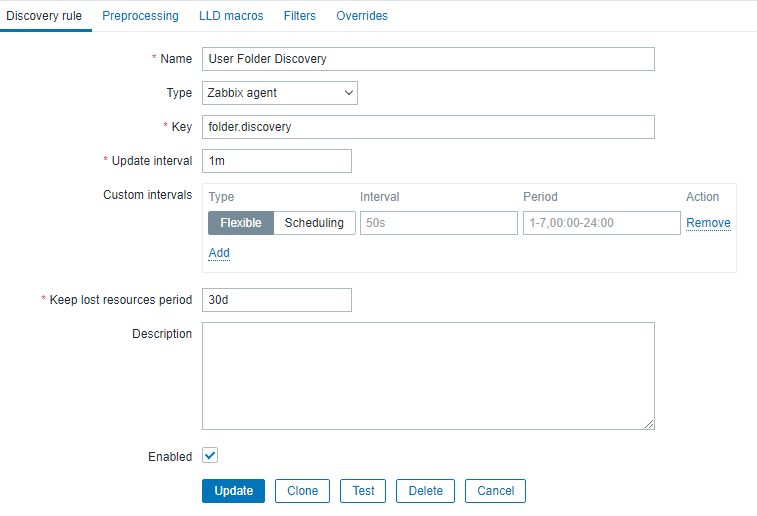Add a new custom interval

point(219,253)
